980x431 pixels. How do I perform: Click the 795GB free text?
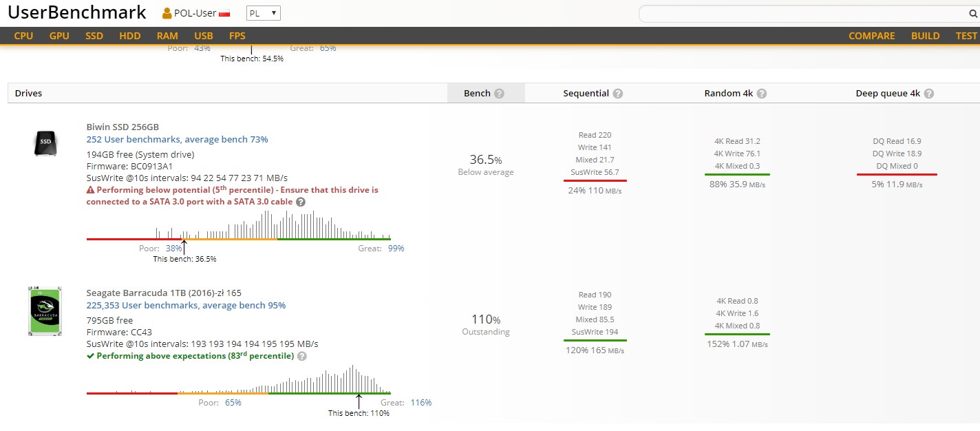[x=110, y=320]
